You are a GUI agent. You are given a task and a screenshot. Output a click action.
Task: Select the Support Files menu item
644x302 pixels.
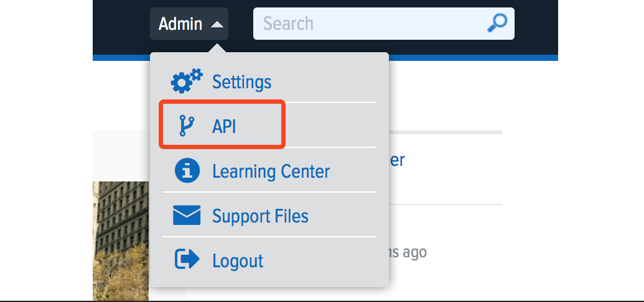tap(260, 216)
